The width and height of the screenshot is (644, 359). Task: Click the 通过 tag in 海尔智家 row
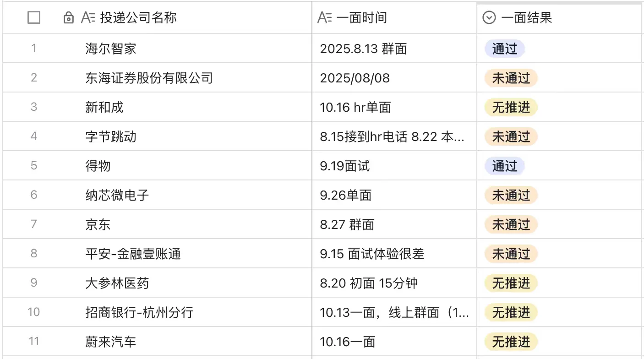pos(504,49)
